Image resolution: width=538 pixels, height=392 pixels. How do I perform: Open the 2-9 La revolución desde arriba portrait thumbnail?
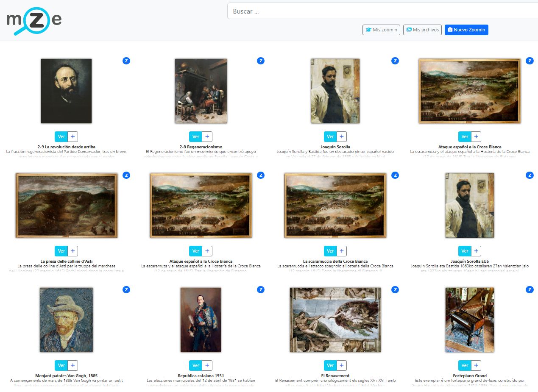66,91
